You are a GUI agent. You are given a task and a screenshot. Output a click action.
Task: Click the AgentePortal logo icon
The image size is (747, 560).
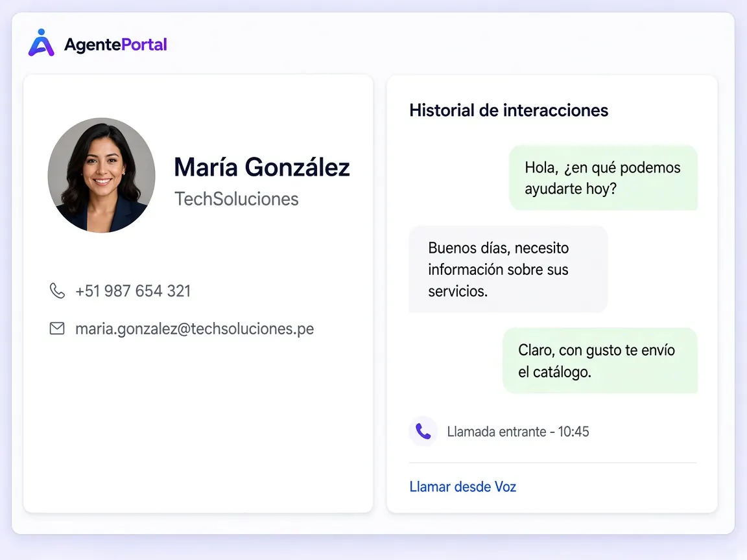point(41,43)
